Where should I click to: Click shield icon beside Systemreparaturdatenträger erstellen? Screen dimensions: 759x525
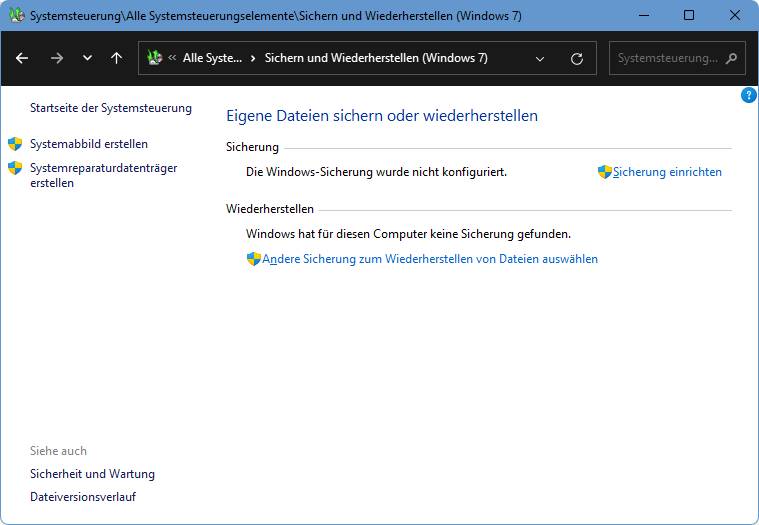pos(15,168)
